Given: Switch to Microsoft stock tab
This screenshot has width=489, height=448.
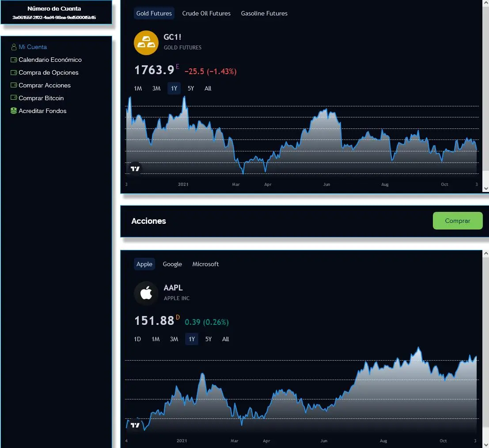Looking at the screenshot, I should tap(205, 264).
